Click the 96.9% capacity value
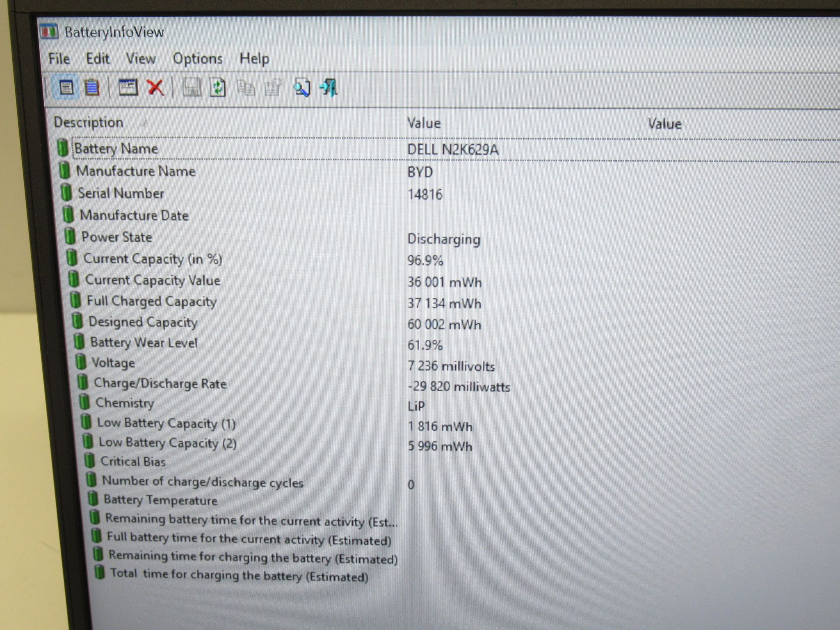The image size is (840, 630). [425, 260]
